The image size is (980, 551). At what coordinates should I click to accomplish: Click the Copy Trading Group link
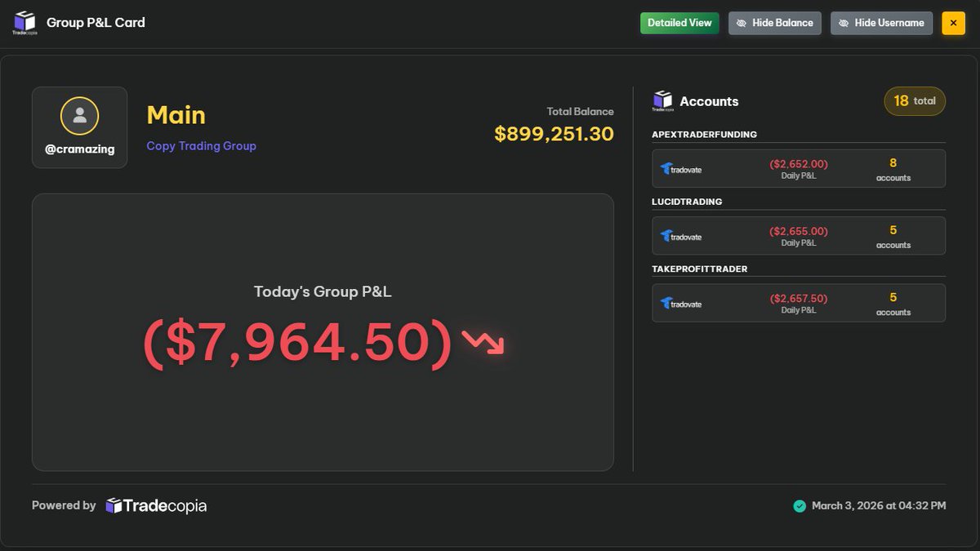201,146
